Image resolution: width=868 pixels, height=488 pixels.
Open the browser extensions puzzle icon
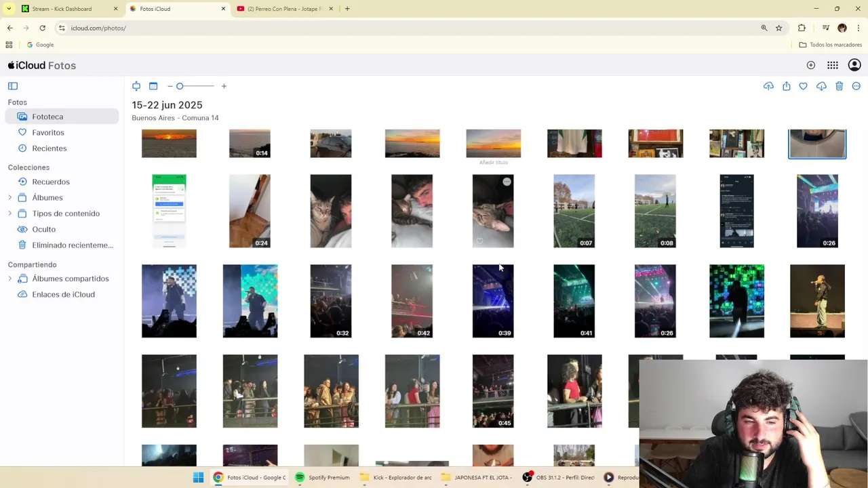tap(802, 28)
